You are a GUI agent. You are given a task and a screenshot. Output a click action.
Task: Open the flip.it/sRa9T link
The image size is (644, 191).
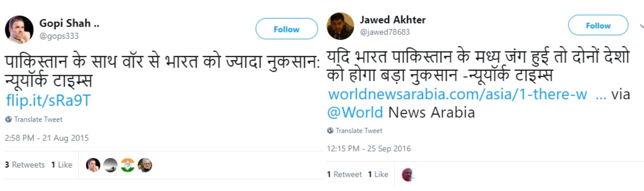point(49,101)
